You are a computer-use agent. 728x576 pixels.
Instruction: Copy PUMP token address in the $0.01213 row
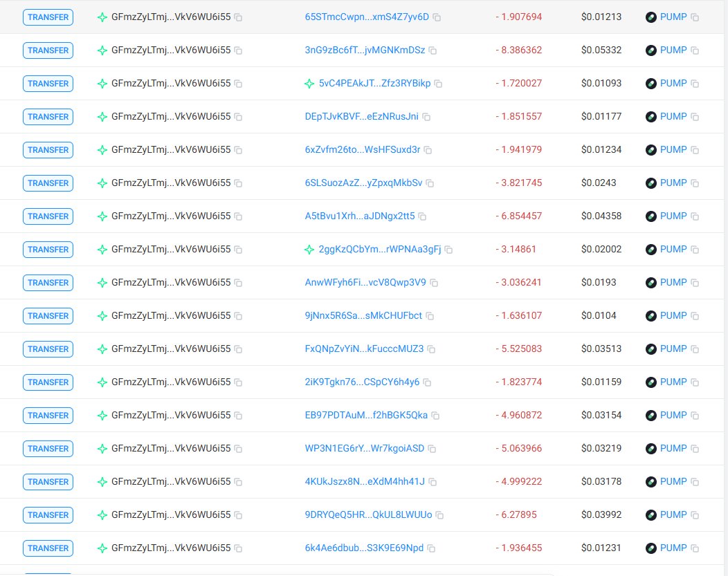(x=695, y=17)
